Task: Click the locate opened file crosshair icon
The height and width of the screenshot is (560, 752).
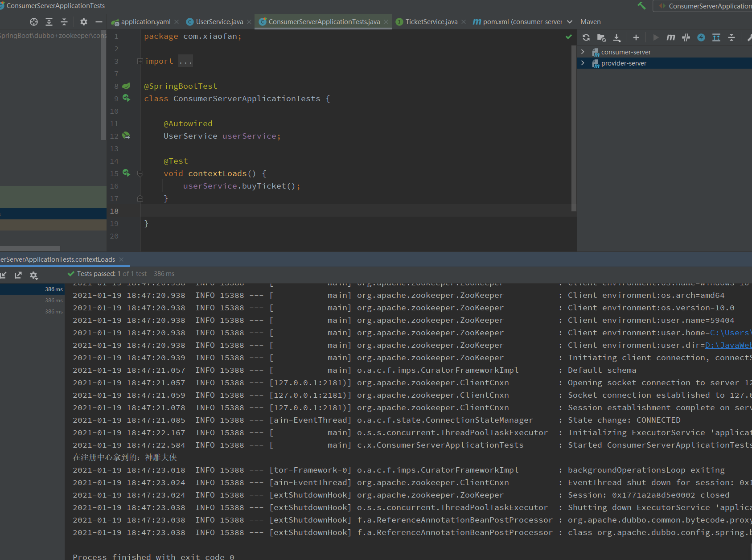Action: tap(34, 22)
